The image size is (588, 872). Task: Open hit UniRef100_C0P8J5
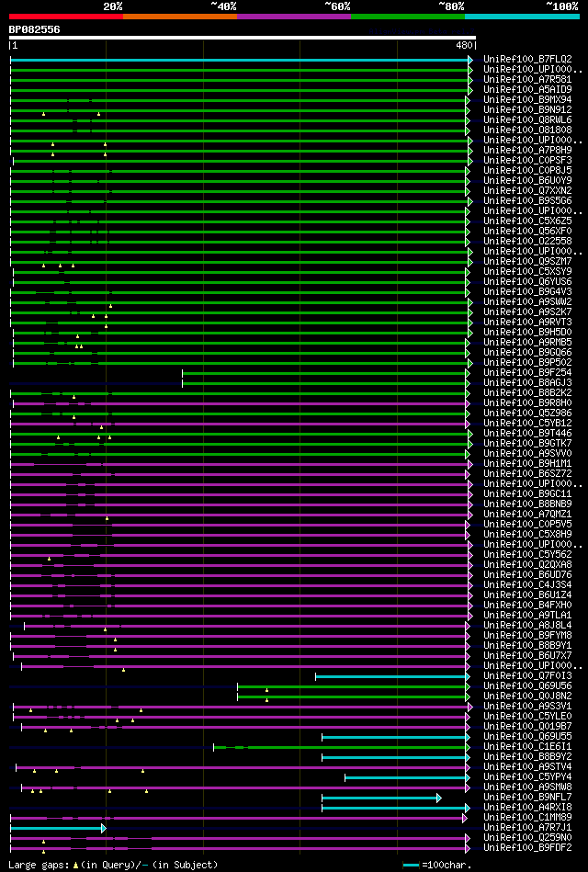click(527, 171)
